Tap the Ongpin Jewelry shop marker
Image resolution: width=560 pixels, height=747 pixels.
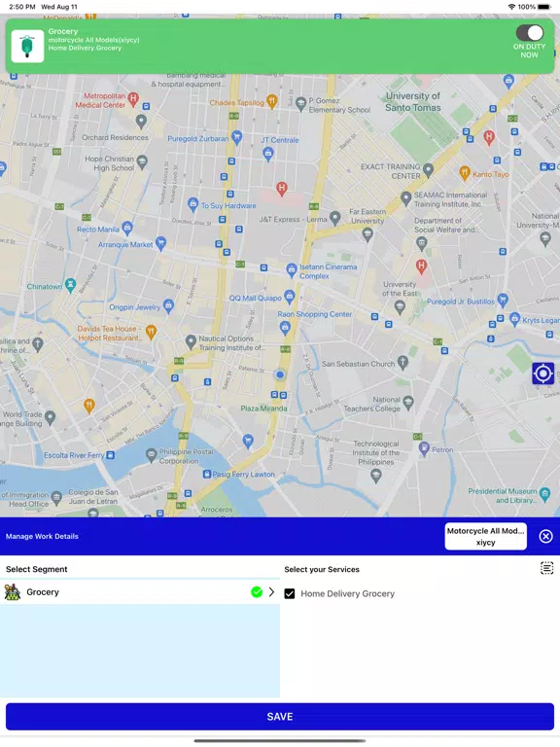[168, 305]
